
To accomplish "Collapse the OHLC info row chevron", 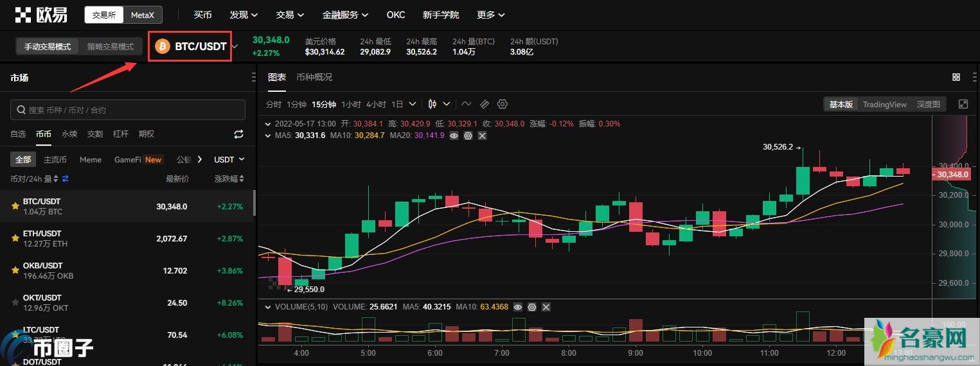I will coord(269,123).
